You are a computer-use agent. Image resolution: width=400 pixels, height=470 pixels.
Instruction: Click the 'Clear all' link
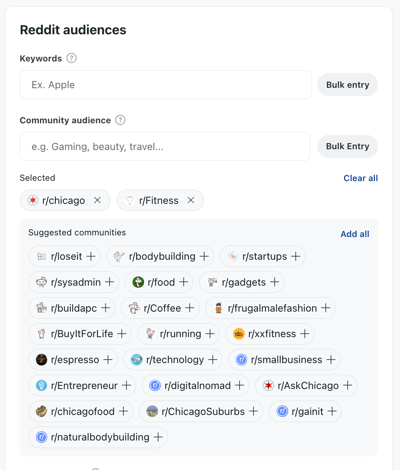361,178
